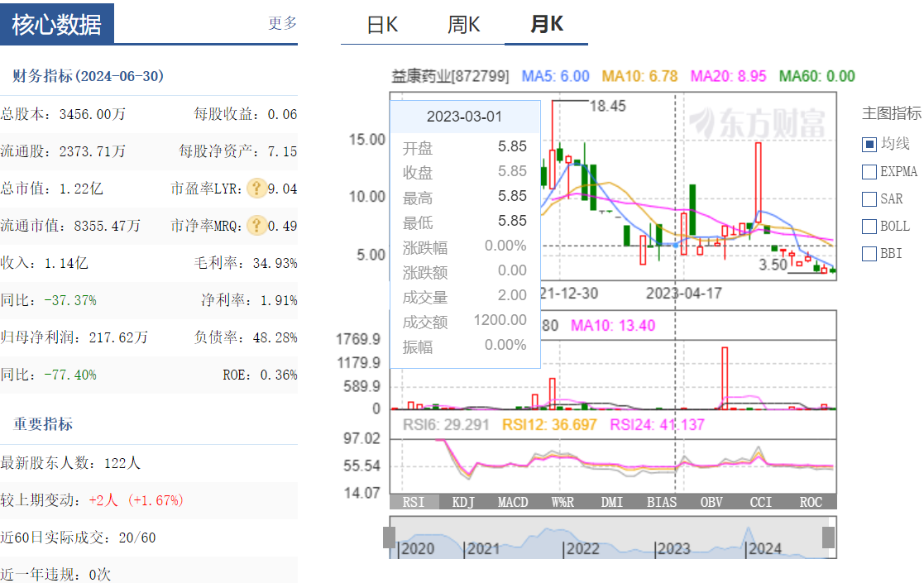Switch to the 周K tab
The width and height of the screenshot is (924, 583).
[x=464, y=25]
